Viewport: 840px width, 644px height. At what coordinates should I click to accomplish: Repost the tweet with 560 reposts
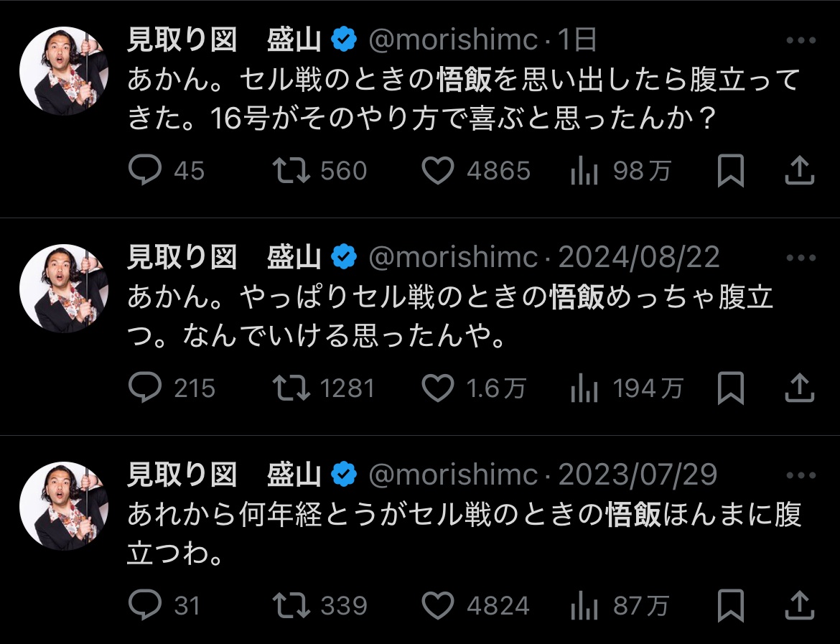pyautogui.click(x=291, y=171)
